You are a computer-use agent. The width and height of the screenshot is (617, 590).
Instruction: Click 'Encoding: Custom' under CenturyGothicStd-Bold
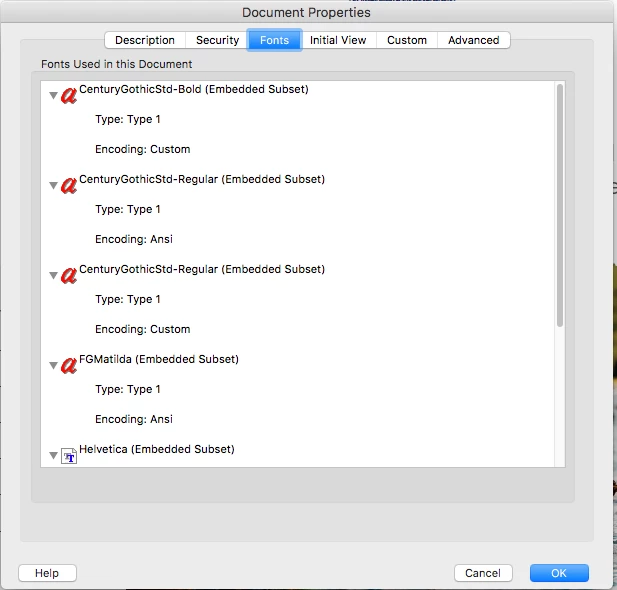[x=142, y=150]
